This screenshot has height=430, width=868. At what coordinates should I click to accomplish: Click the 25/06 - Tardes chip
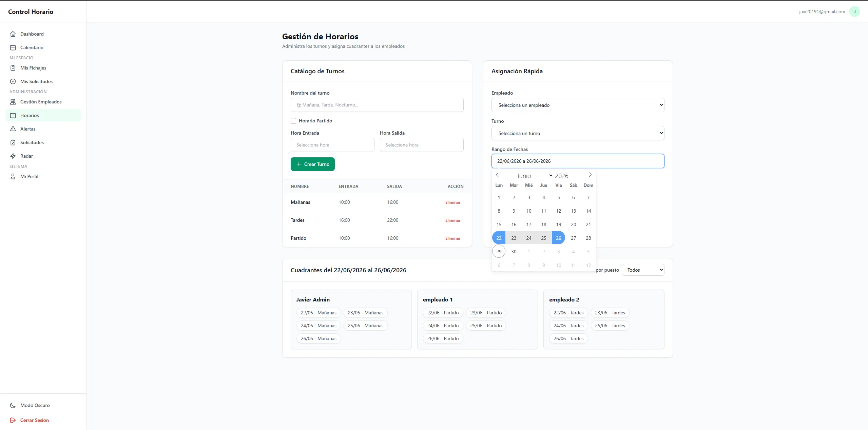point(610,326)
